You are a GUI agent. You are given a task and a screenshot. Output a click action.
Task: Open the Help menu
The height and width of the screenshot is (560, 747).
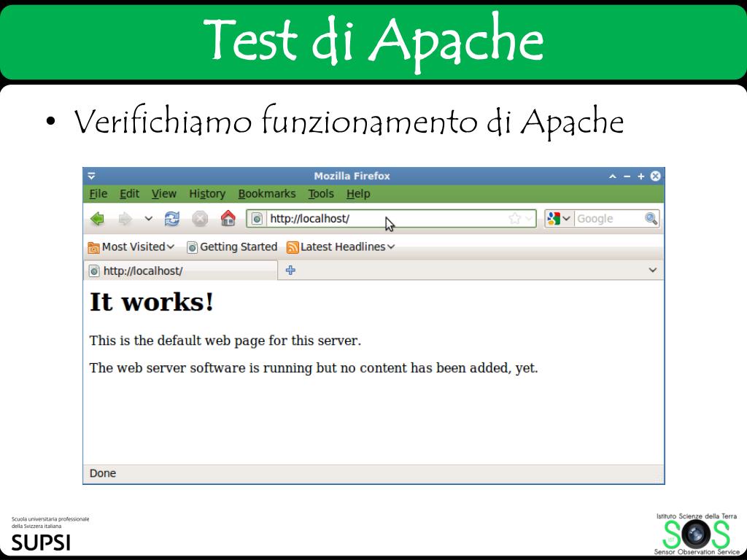coord(358,194)
